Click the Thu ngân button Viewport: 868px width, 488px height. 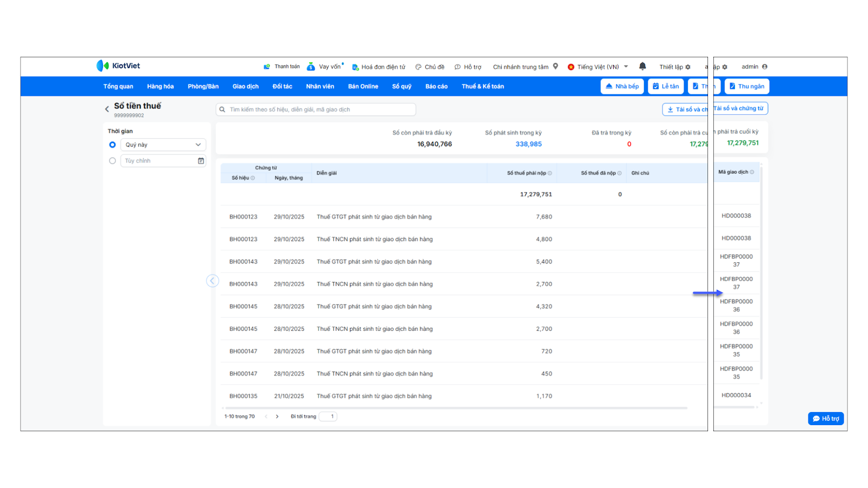(746, 87)
